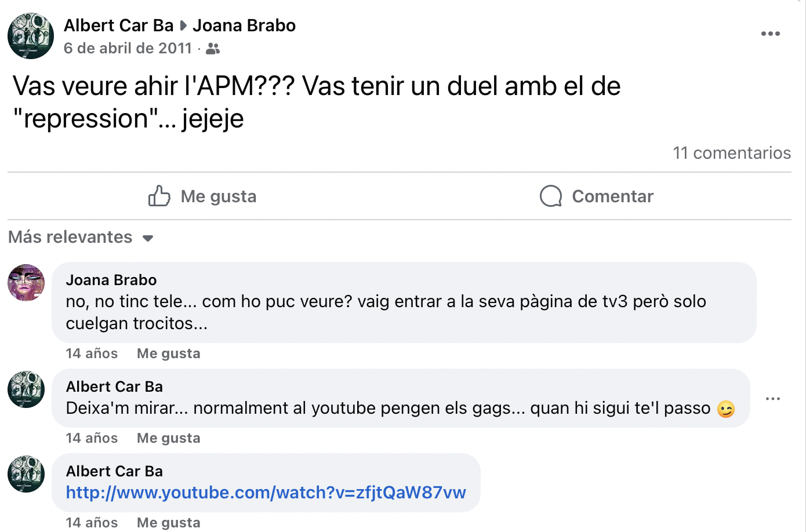Click Albert Car Ba's post author avatar
The image size is (806, 532).
coord(31,36)
